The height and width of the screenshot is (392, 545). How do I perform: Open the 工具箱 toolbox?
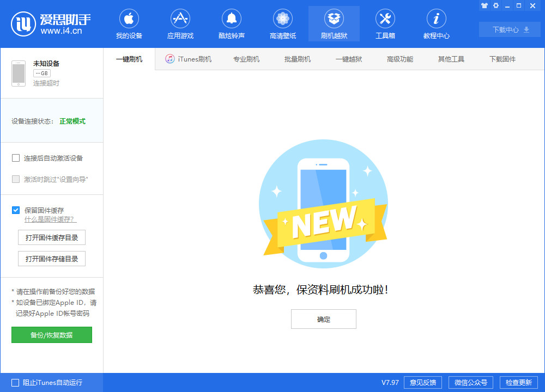coord(385,23)
